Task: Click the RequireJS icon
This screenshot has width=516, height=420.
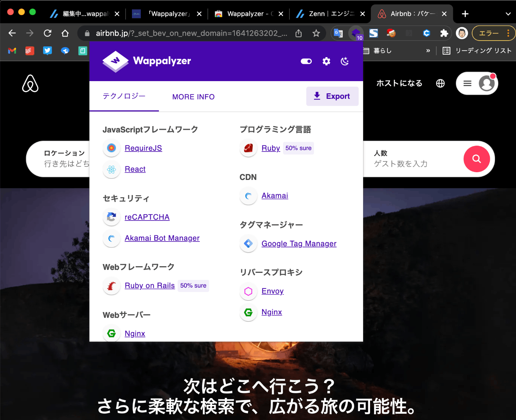Action: 111,148
